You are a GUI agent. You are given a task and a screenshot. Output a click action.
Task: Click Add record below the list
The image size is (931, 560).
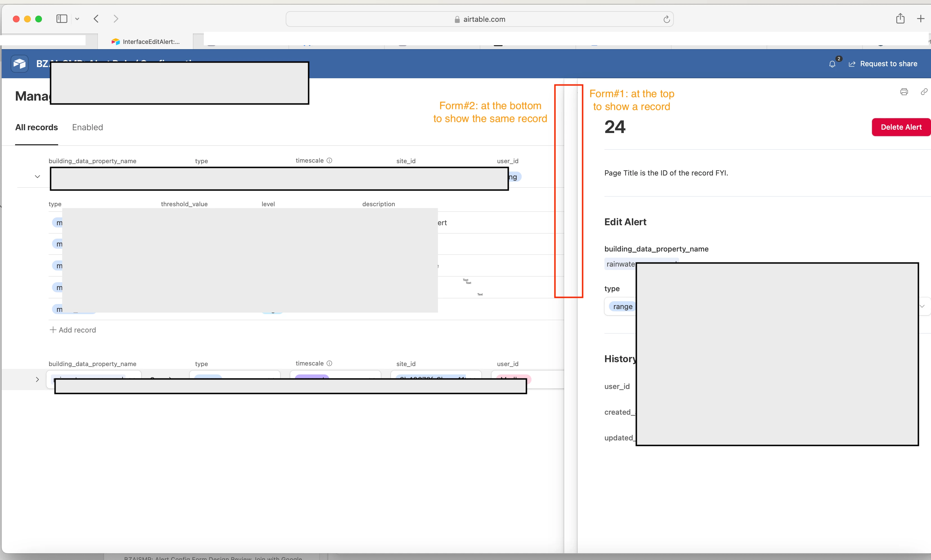73,330
